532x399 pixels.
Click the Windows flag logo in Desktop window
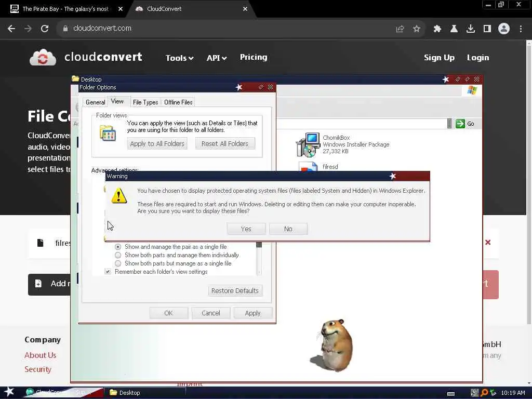pyautogui.click(x=472, y=90)
